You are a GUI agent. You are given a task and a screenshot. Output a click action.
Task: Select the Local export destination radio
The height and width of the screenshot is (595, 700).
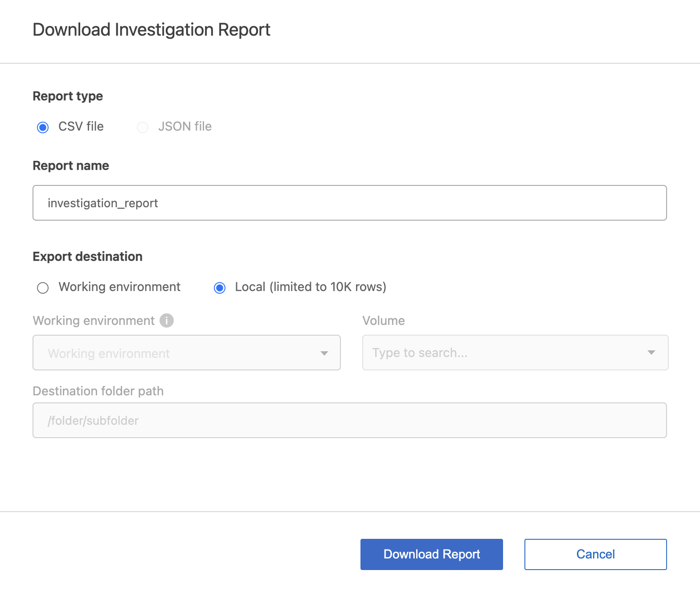pos(220,288)
